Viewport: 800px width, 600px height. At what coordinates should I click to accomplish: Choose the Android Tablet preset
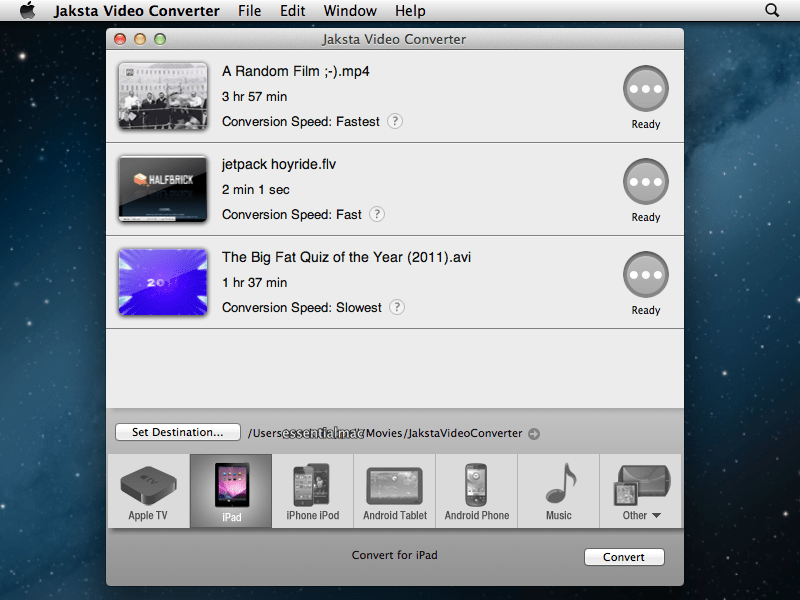click(x=395, y=491)
